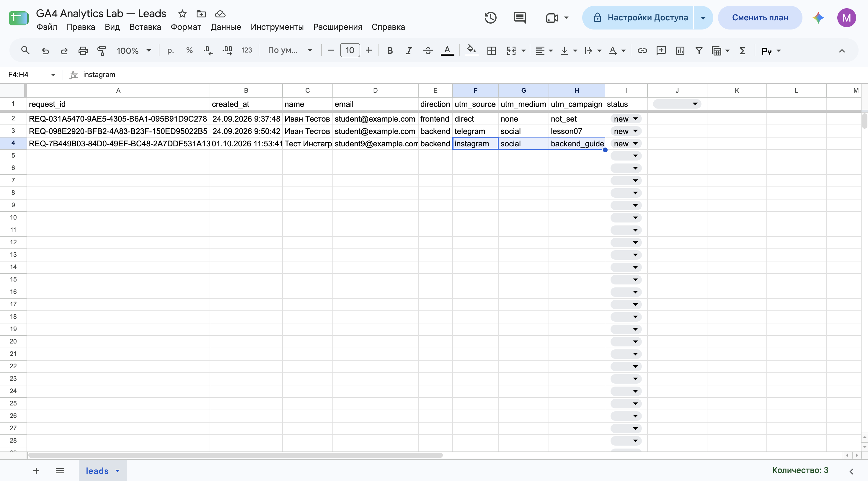Open the Данные menu

[x=226, y=27]
